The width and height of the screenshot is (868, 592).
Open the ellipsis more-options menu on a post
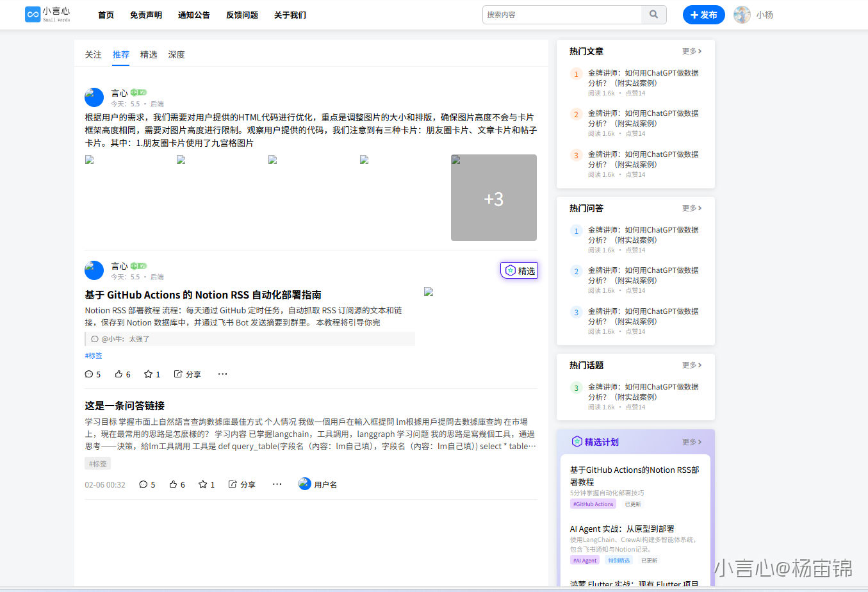tap(222, 374)
